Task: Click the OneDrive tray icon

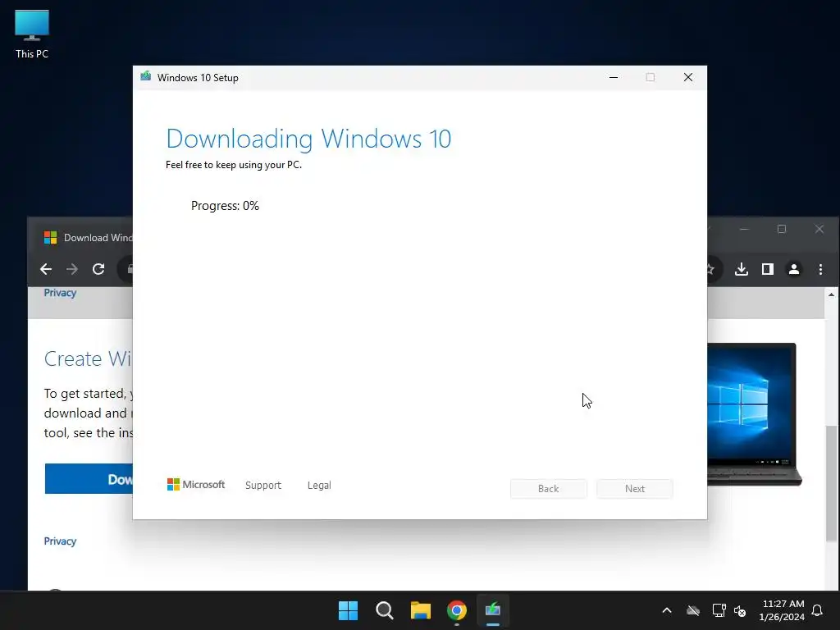Action: click(x=693, y=610)
